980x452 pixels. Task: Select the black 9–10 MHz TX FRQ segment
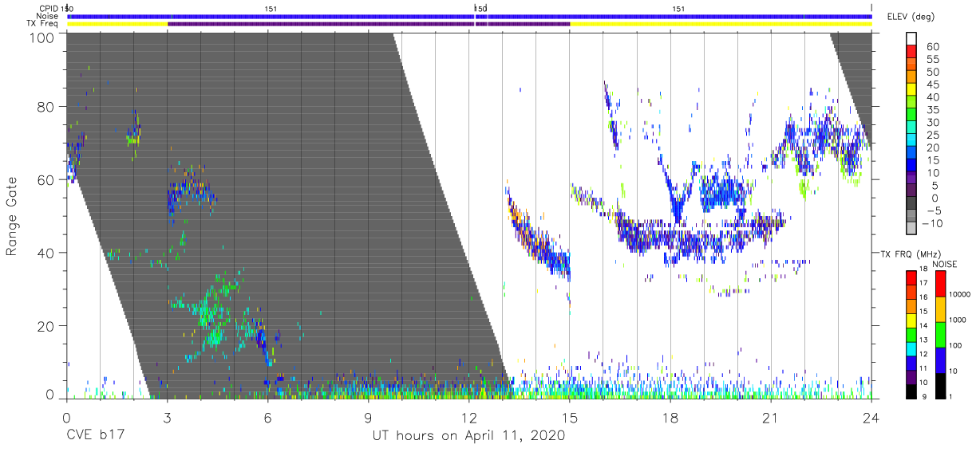pos(911,391)
